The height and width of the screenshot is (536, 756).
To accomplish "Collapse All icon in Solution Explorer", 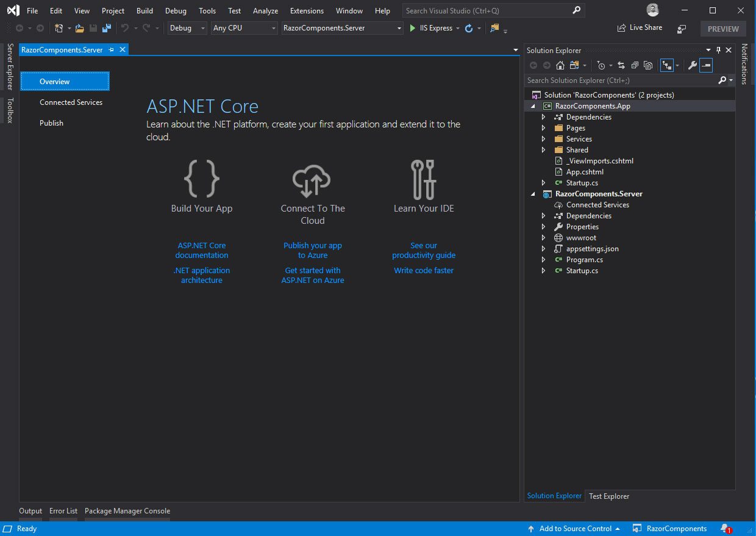I will click(x=635, y=65).
